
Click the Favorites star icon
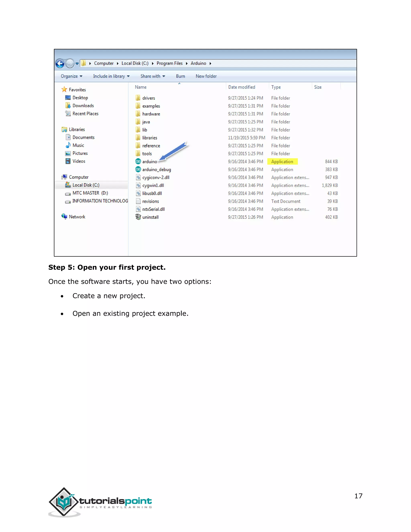(x=64, y=89)
